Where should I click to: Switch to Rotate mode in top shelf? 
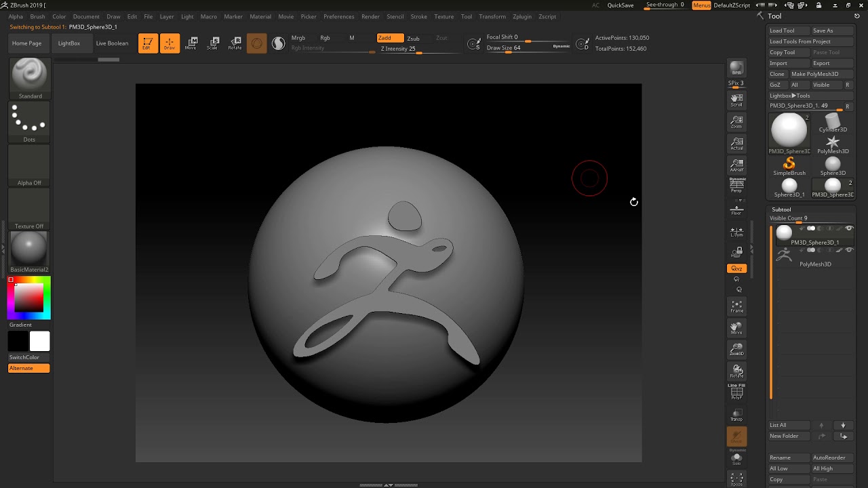click(x=235, y=43)
